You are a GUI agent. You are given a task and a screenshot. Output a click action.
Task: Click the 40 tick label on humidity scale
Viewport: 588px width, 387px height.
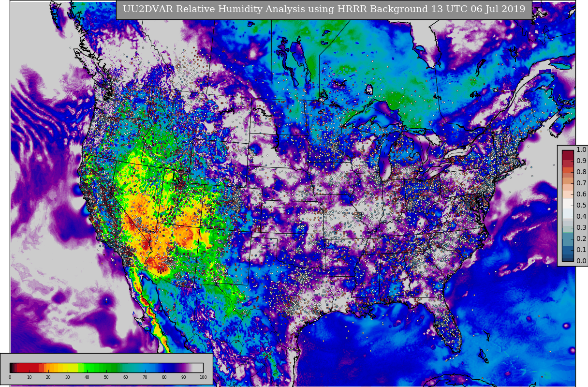(87, 377)
